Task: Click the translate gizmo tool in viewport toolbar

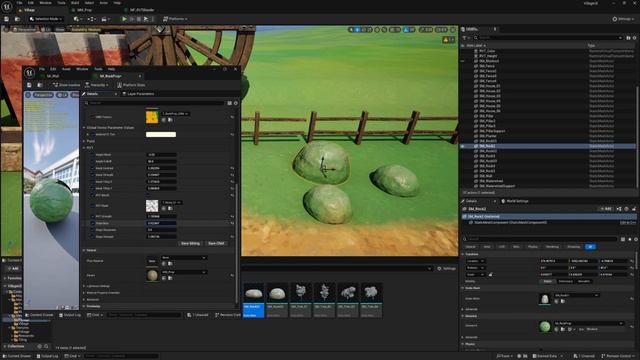Action: pos(358,29)
